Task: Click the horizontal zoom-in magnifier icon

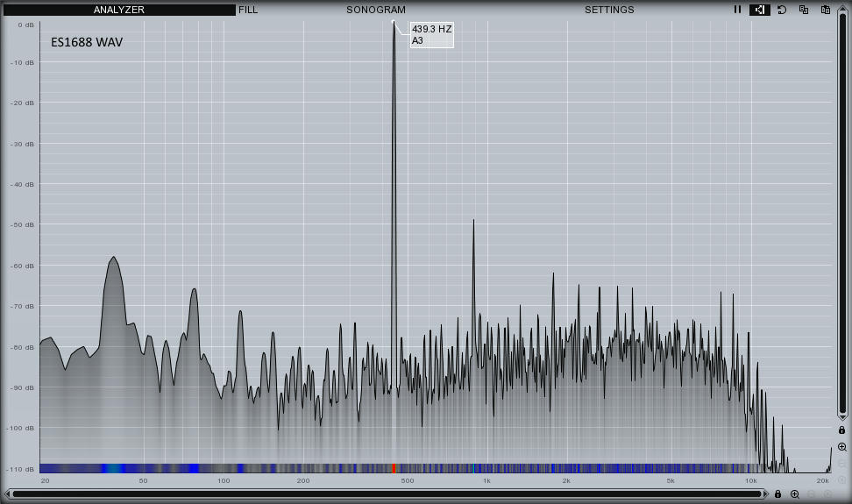Action: 795,494
